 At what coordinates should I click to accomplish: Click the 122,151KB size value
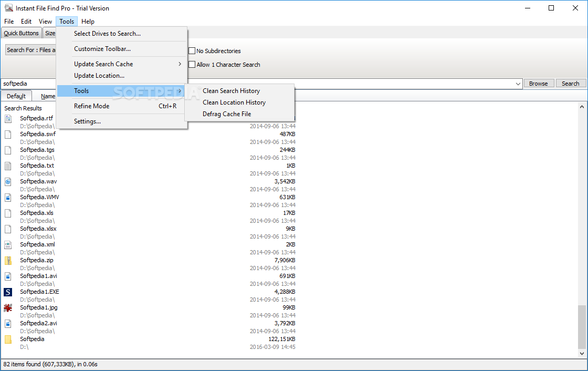click(281, 339)
